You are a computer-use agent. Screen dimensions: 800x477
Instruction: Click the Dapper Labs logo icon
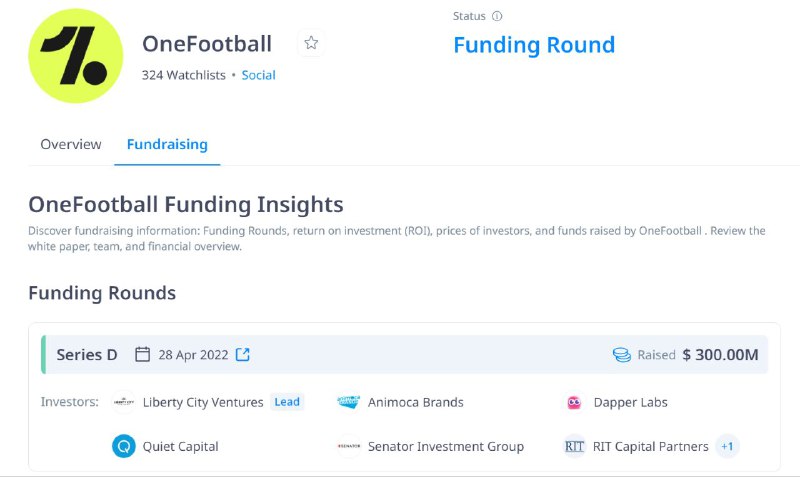[574, 402]
